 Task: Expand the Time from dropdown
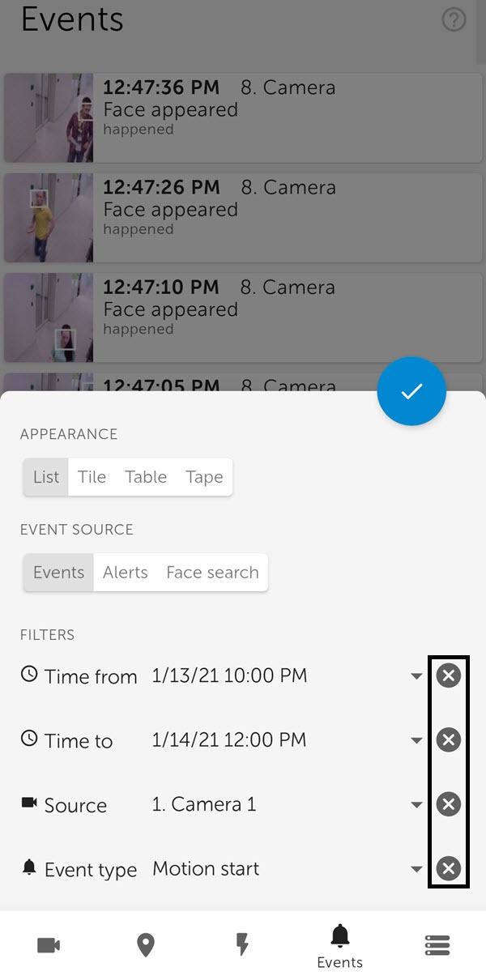click(416, 676)
